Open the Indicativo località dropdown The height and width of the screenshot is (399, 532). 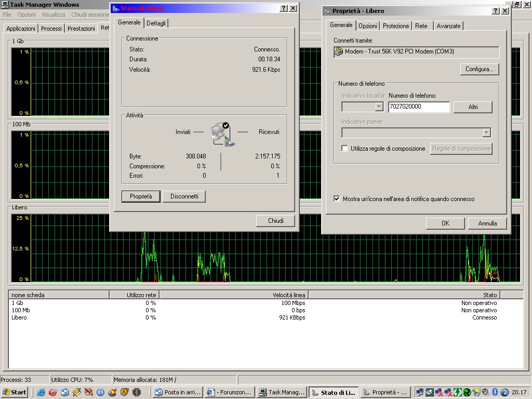pos(379,107)
